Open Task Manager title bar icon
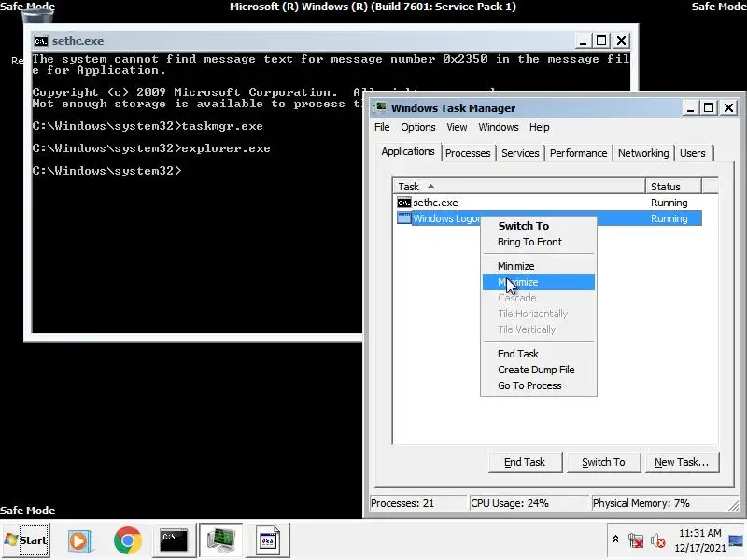 click(x=381, y=107)
